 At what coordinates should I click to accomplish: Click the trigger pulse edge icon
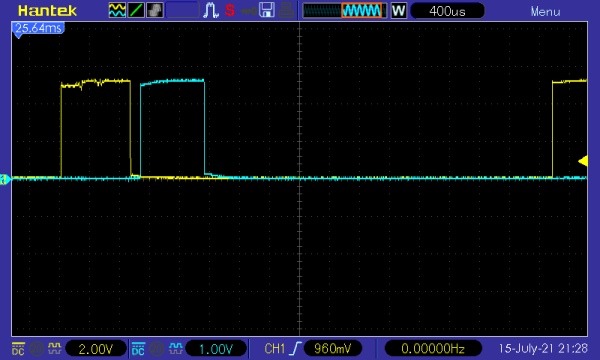click(x=210, y=10)
